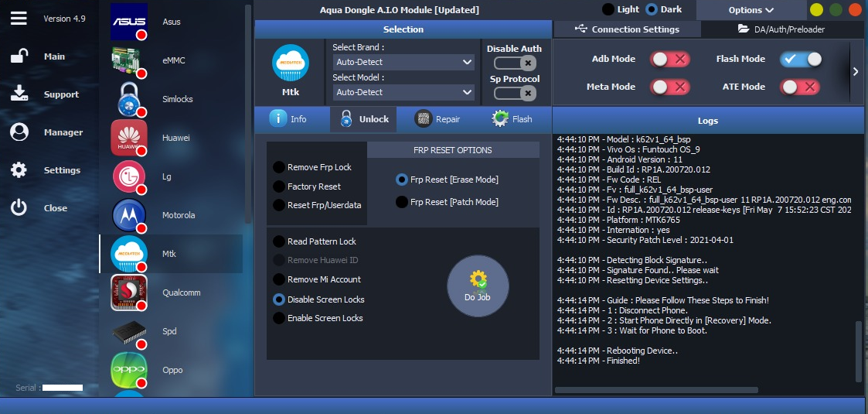Switch to Connection Settings tab

627,29
